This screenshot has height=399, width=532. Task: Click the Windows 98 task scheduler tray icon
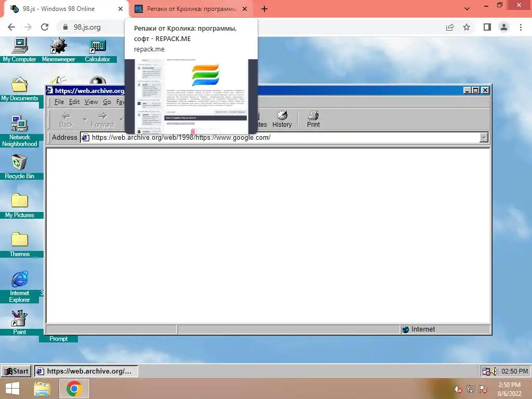click(486, 371)
